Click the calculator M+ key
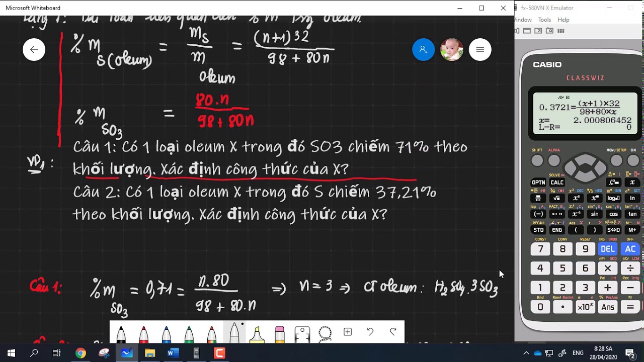 [632, 230]
